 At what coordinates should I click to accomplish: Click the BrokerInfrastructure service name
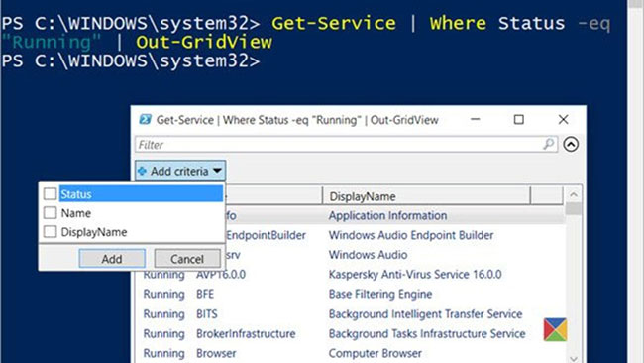point(246,333)
